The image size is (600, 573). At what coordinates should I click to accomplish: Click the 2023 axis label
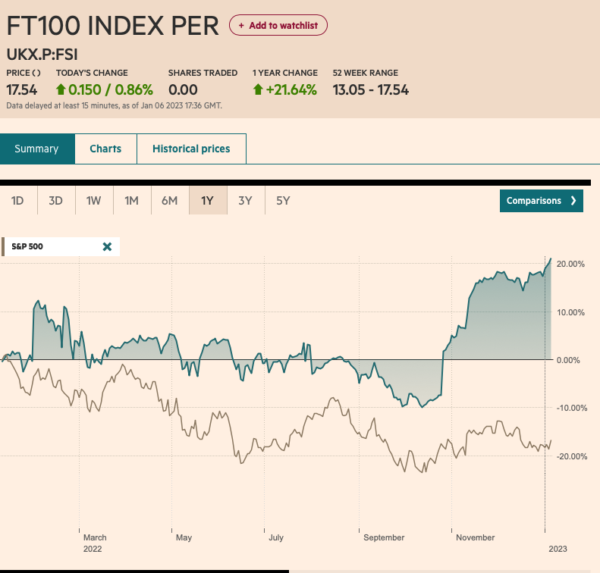(558, 549)
